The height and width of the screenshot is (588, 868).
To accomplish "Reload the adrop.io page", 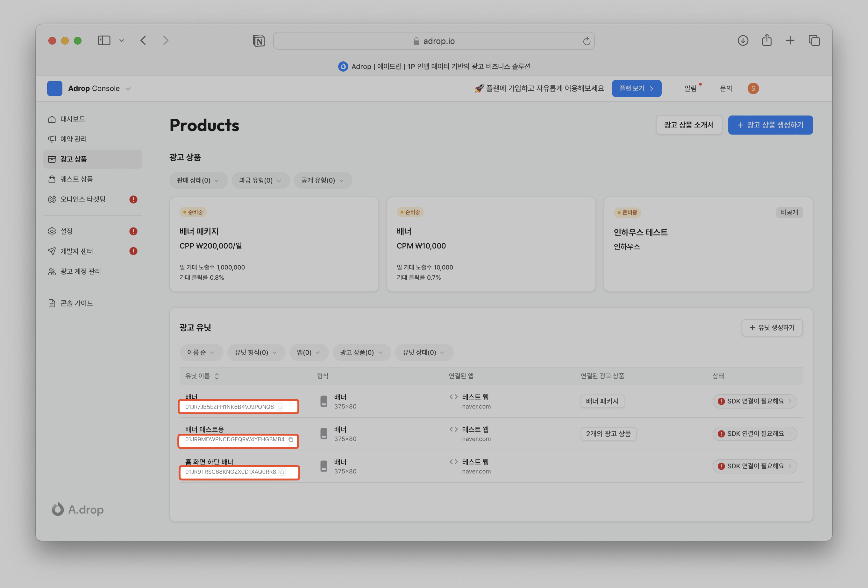I will pyautogui.click(x=587, y=41).
